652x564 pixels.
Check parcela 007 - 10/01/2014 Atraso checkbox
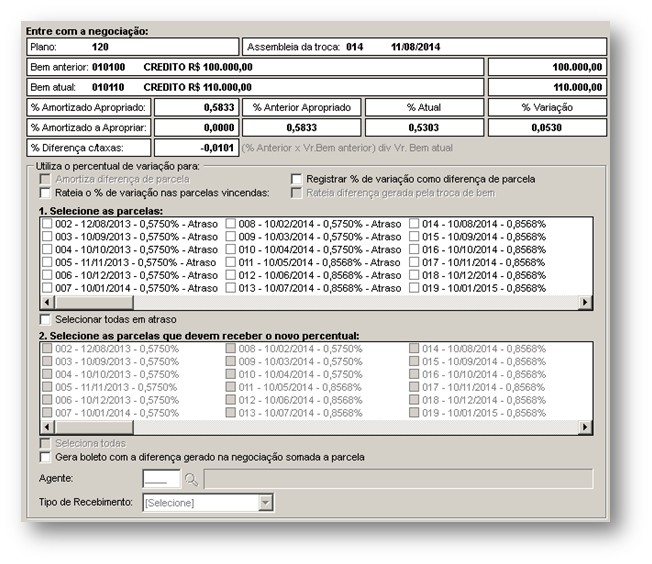coord(47,288)
